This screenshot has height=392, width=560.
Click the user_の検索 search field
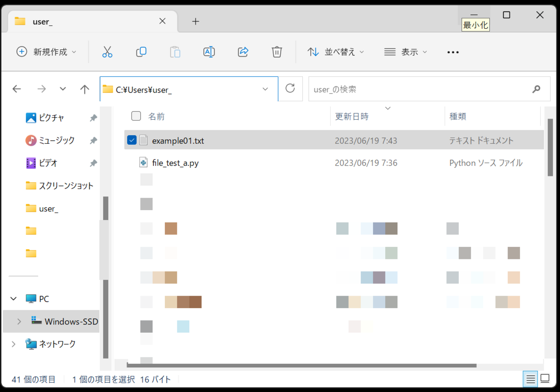click(x=419, y=89)
